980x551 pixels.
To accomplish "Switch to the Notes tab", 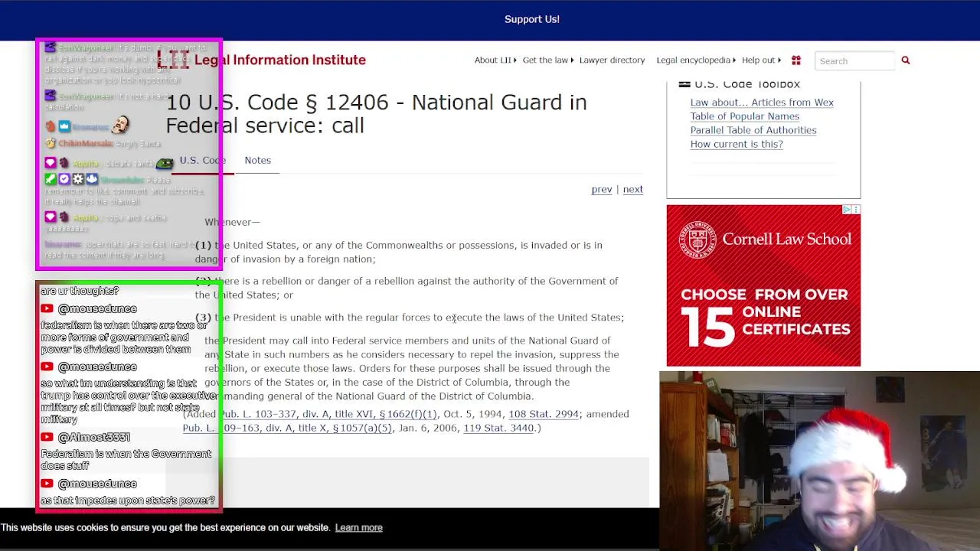I will point(258,160).
